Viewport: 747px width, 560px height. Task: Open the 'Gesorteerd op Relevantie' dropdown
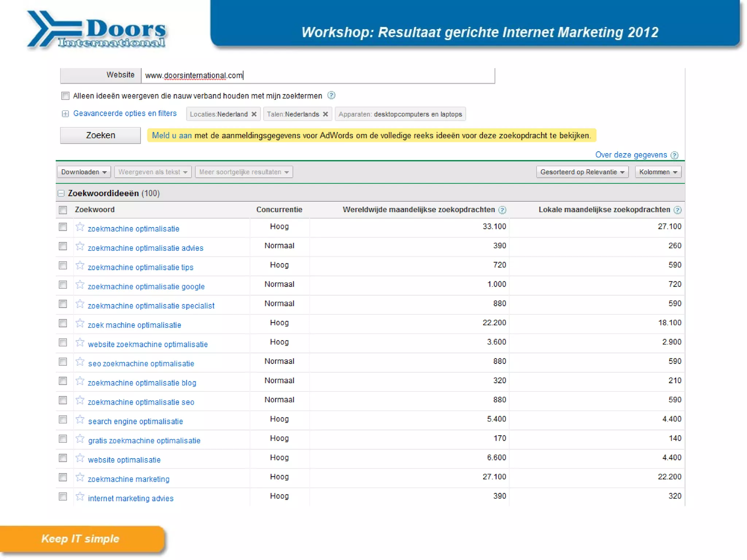(x=582, y=172)
